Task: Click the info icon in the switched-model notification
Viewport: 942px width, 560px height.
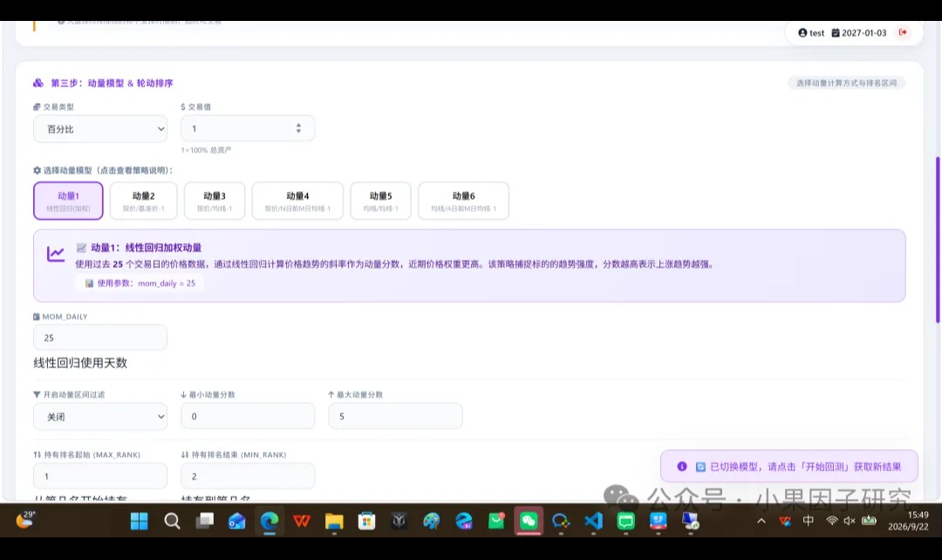Action: 682,467
